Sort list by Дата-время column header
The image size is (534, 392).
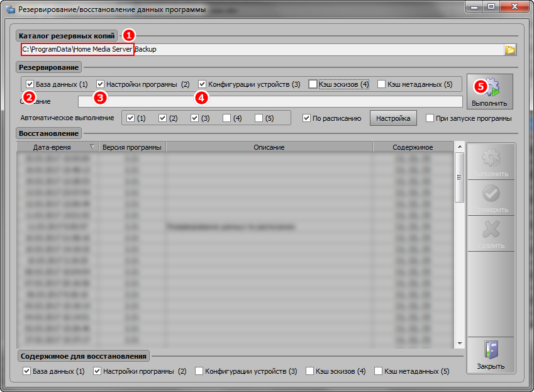[53, 147]
